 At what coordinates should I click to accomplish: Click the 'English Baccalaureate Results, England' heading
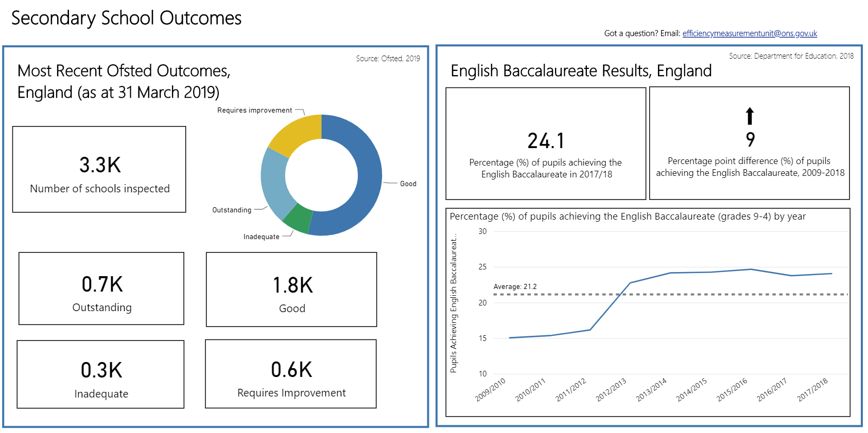point(581,70)
